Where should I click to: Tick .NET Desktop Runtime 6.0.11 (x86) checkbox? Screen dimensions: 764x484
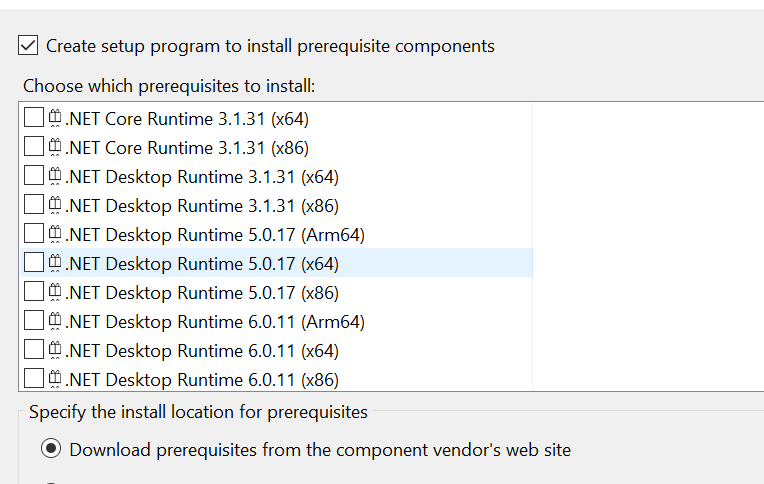34,380
